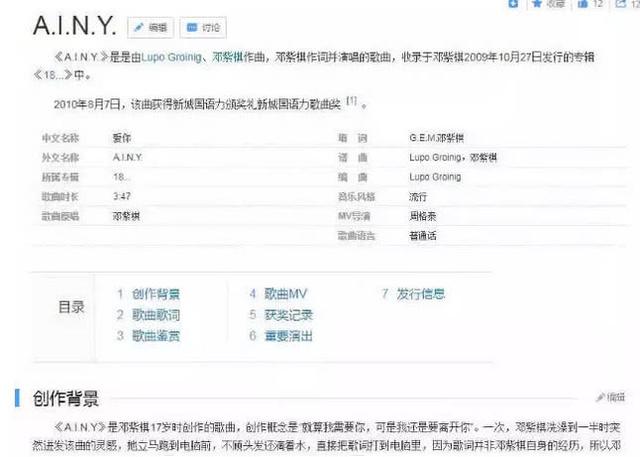This screenshot has width=640, height=457.
Task: Open the Lupo Groinig link in the intro
Action: (171, 57)
